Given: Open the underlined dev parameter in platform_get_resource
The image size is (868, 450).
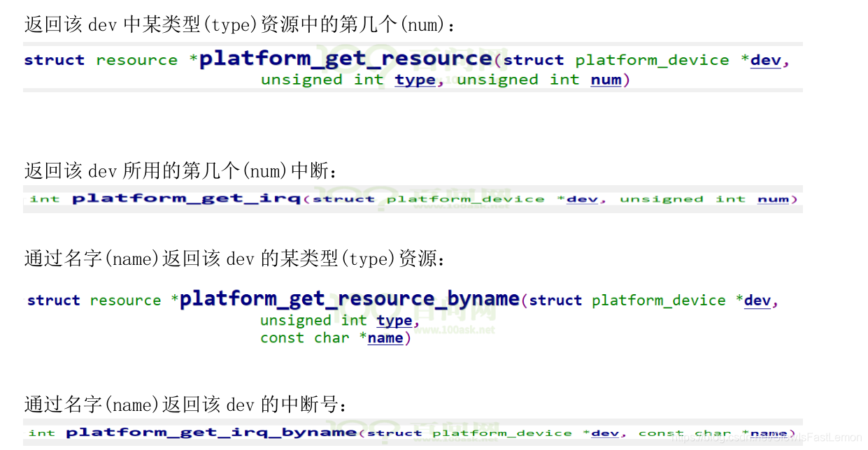Looking at the screenshot, I should click(x=765, y=60).
